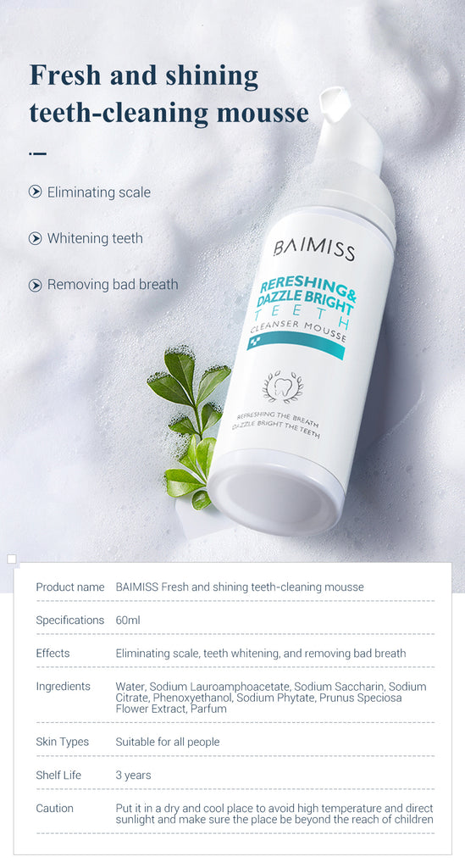Viewport: 465px width, 868px height.
Task: Click the teal stripe on the bottle label
Action: point(296,344)
